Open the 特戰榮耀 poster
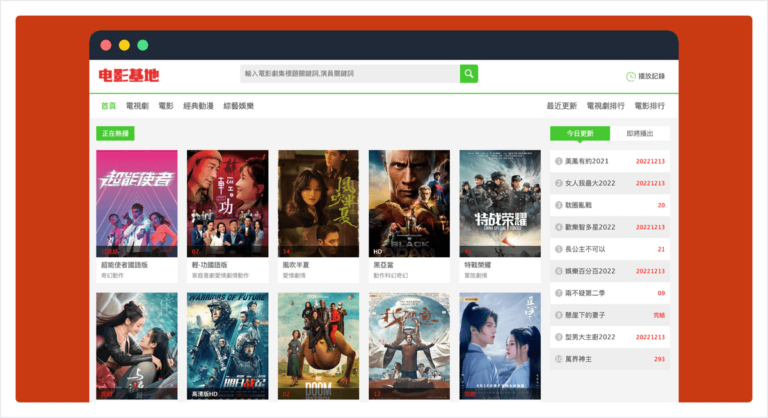 (x=500, y=203)
